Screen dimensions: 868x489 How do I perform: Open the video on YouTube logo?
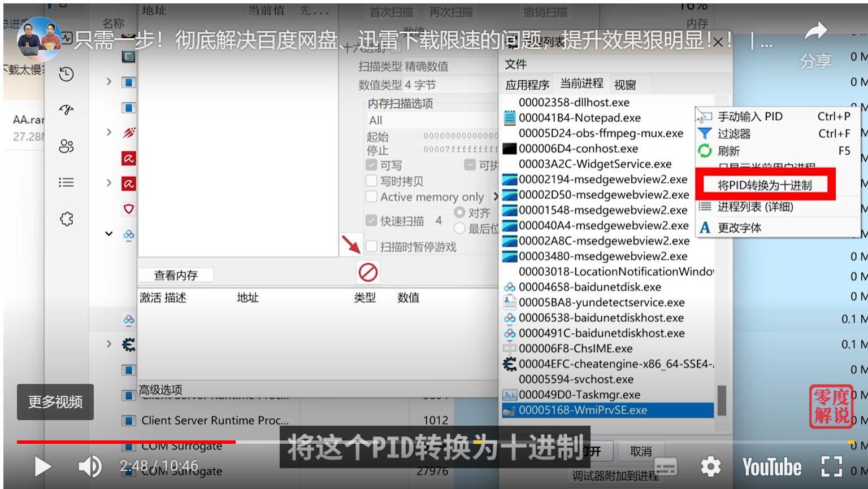click(x=772, y=467)
